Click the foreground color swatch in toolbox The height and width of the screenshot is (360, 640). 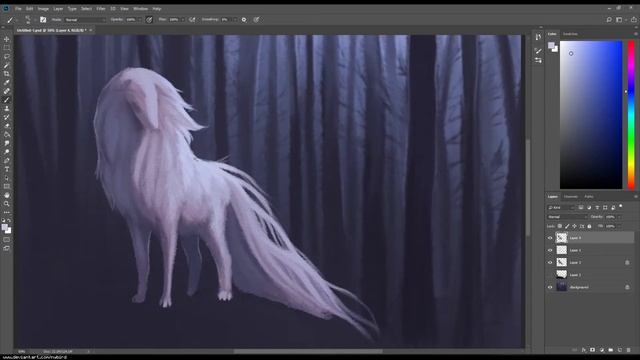(5, 227)
